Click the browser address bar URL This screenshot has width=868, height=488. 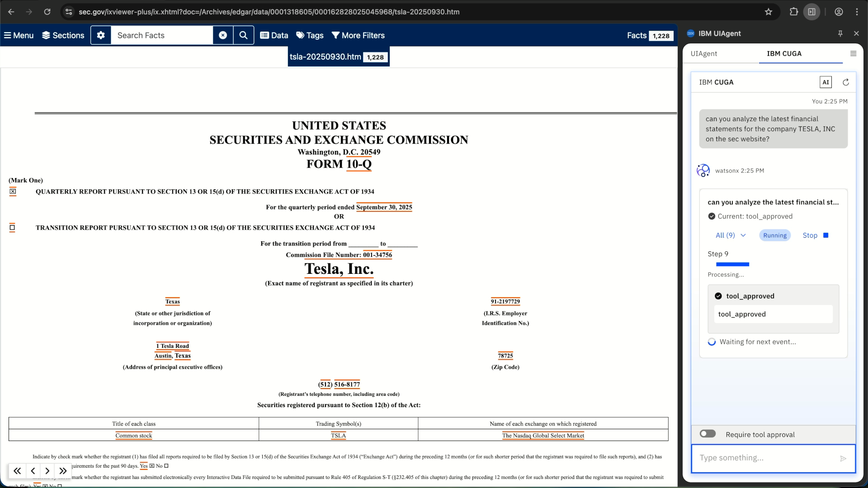[269, 12]
